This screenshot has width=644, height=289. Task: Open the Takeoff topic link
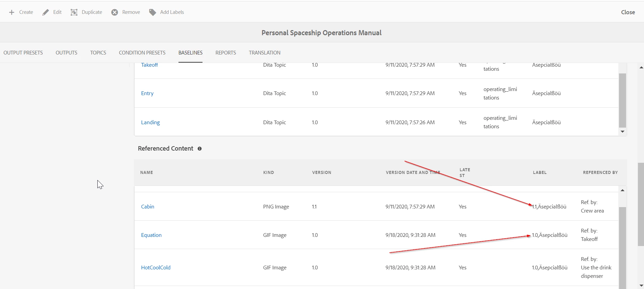pyautogui.click(x=149, y=65)
